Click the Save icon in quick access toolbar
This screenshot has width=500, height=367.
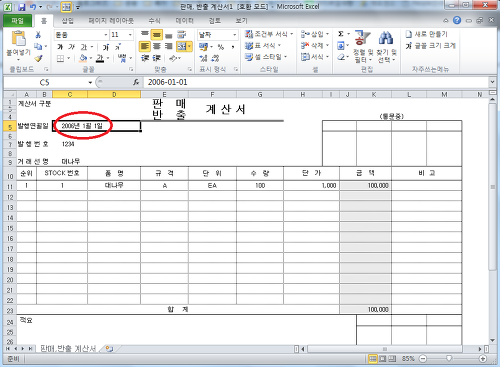coord(22,7)
